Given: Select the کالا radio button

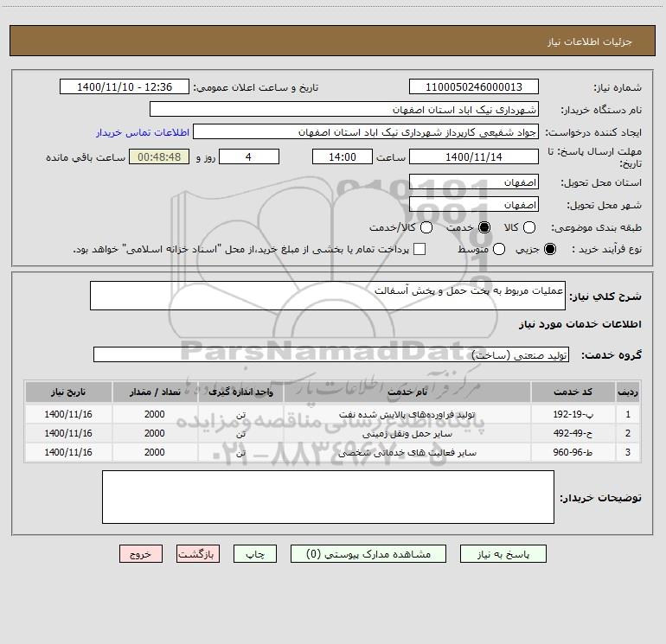Looking at the screenshot, I should click(529, 227).
